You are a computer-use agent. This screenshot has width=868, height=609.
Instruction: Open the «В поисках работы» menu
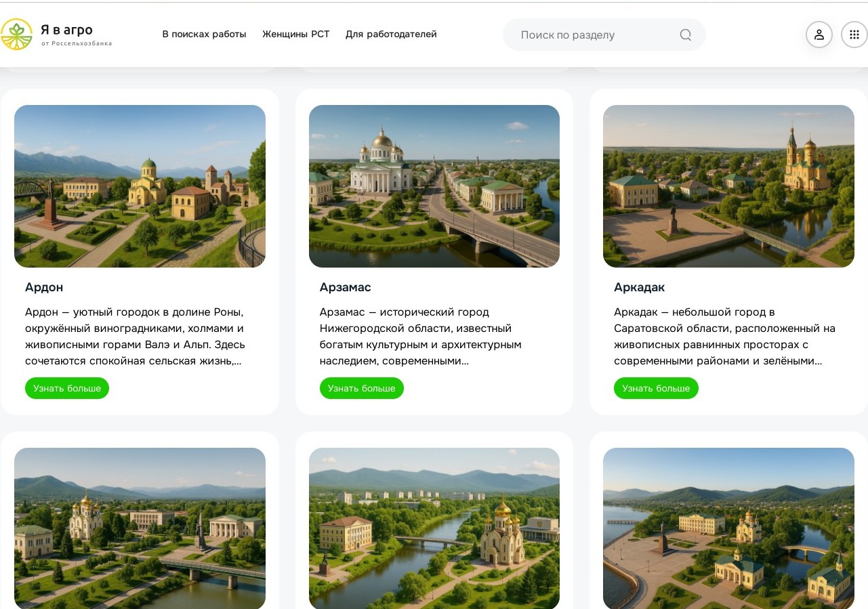(204, 34)
